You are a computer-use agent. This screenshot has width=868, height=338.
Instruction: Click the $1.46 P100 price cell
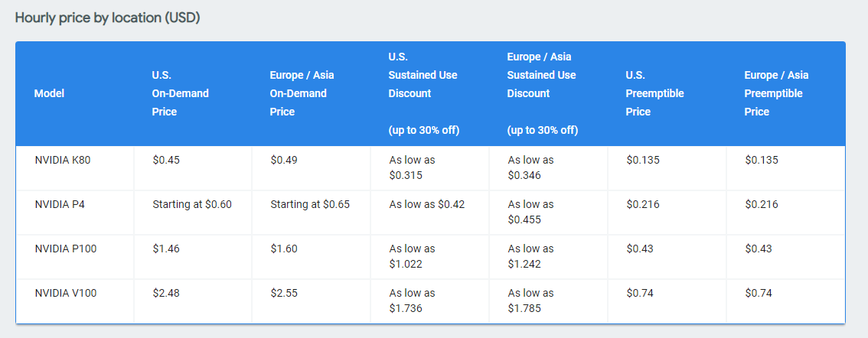pyautogui.click(x=165, y=249)
